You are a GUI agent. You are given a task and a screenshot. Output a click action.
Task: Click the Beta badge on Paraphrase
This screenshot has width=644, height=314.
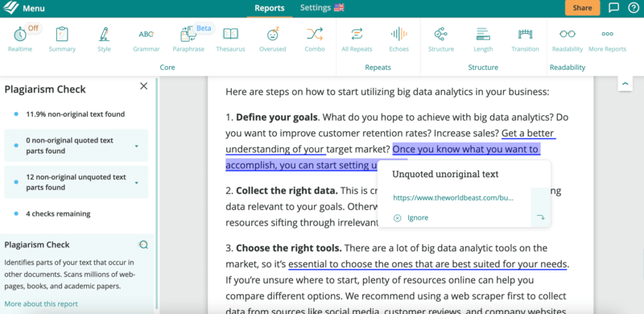pyautogui.click(x=204, y=28)
